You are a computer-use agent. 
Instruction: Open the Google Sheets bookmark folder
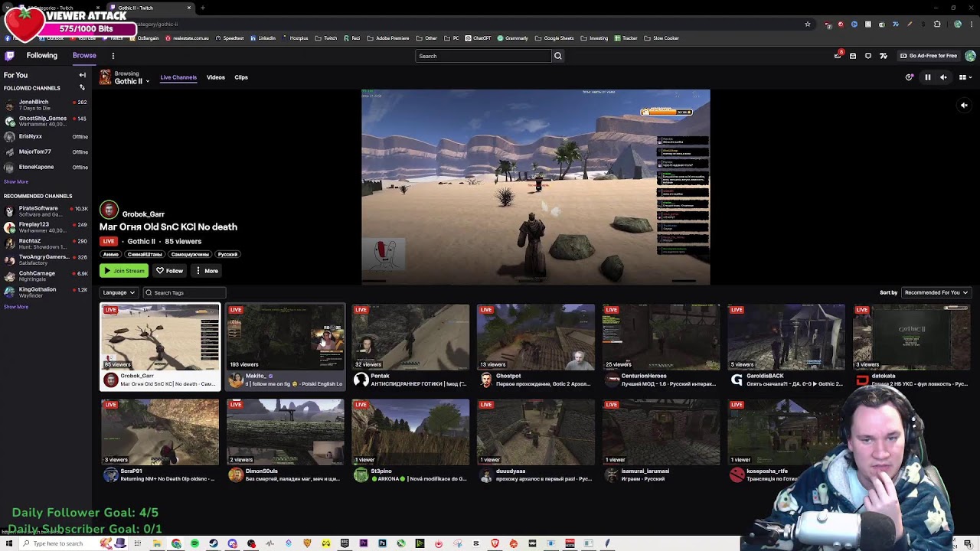pos(554,38)
